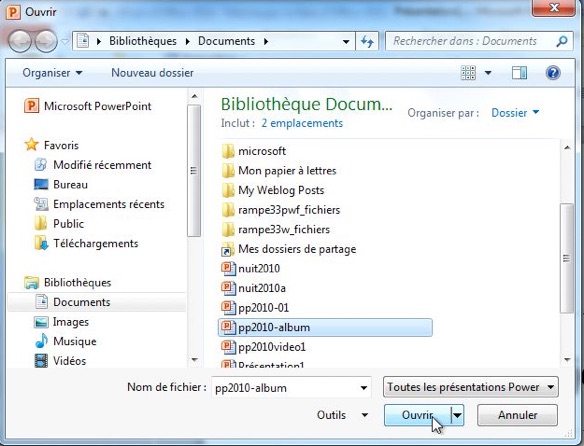Click the Nom de fichier input field
Viewport: 584px width, 446px height.
coord(291,388)
